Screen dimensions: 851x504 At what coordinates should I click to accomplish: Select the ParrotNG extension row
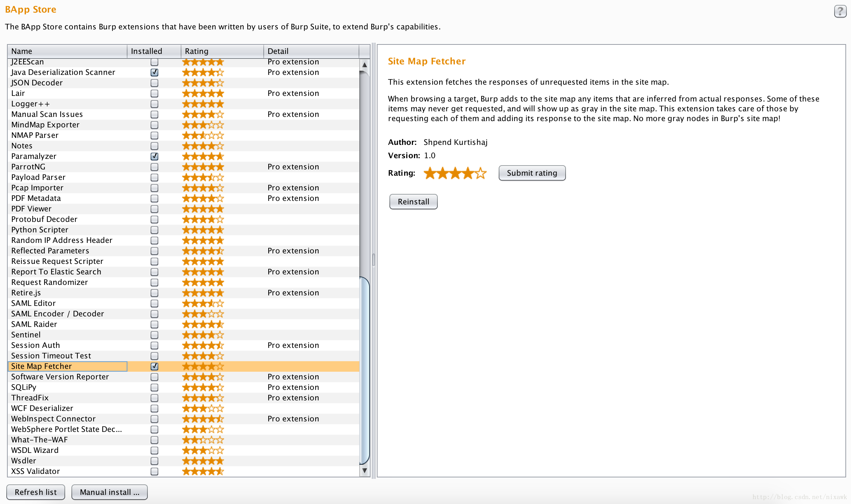point(184,167)
